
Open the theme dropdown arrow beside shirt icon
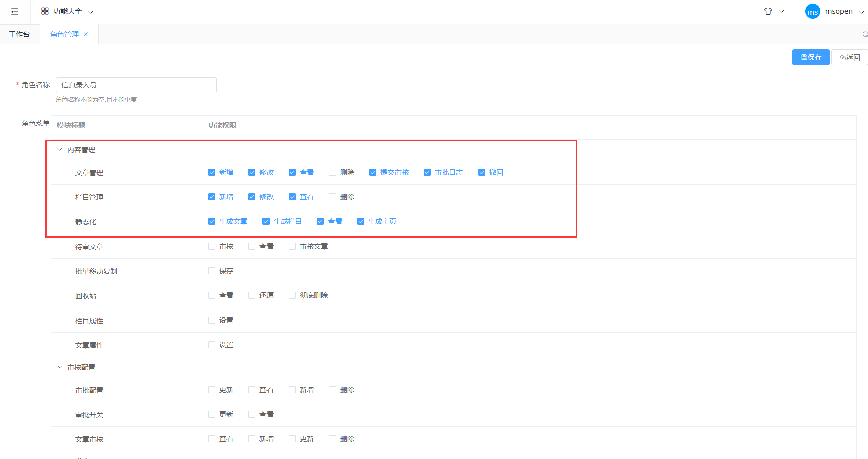(782, 11)
